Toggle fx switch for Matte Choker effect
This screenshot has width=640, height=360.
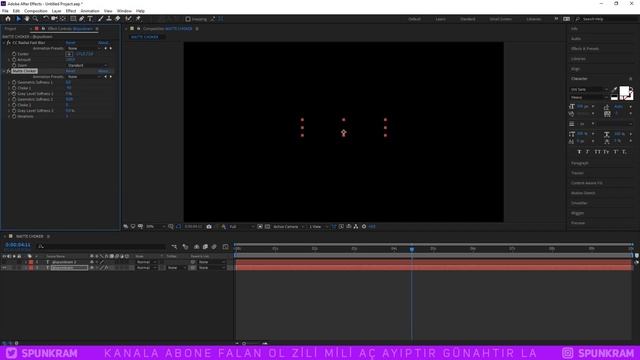click(x=9, y=71)
